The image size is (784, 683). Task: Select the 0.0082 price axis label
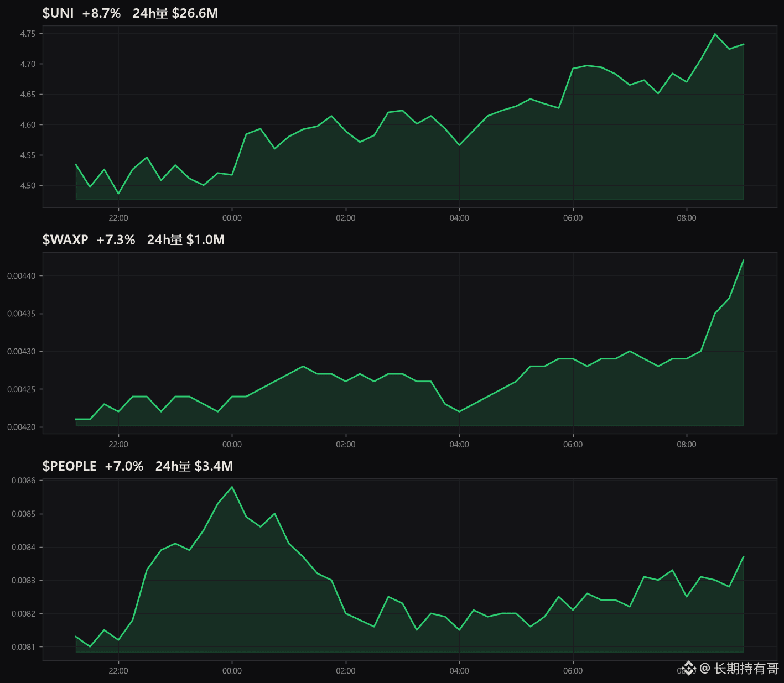24,614
